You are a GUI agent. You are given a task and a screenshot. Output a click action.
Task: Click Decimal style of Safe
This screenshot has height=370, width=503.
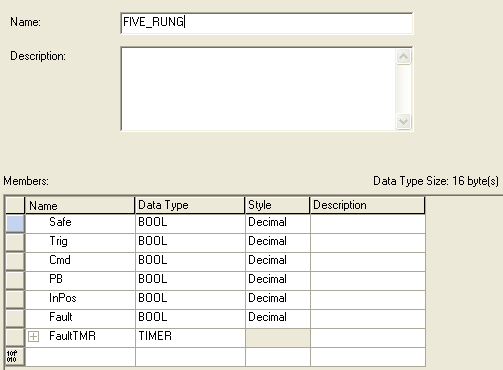pos(267,222)
